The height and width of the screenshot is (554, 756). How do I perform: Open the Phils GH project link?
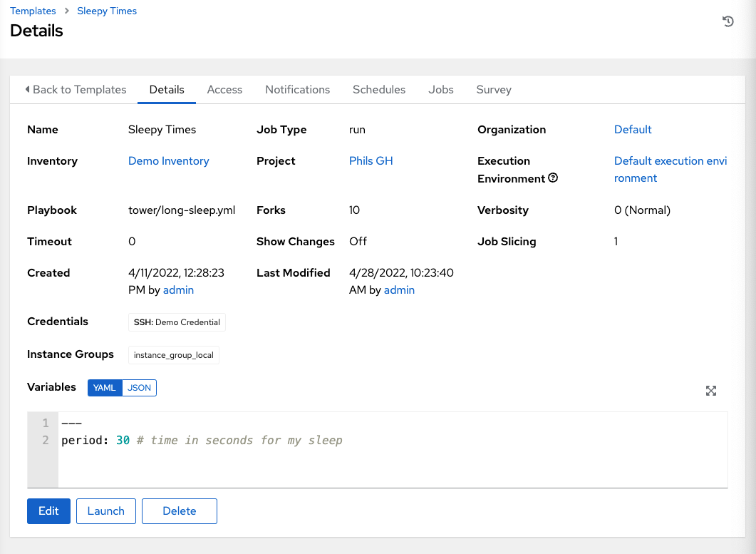(371, 160)
